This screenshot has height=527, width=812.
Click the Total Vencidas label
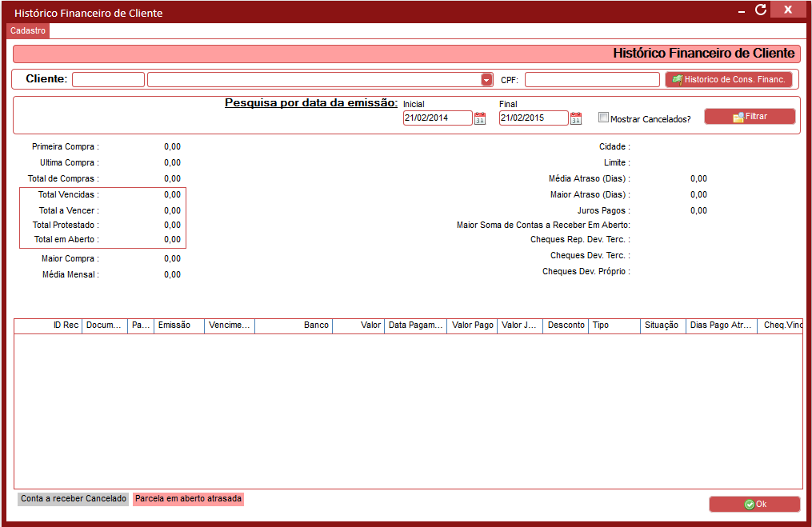pos(68,194)
